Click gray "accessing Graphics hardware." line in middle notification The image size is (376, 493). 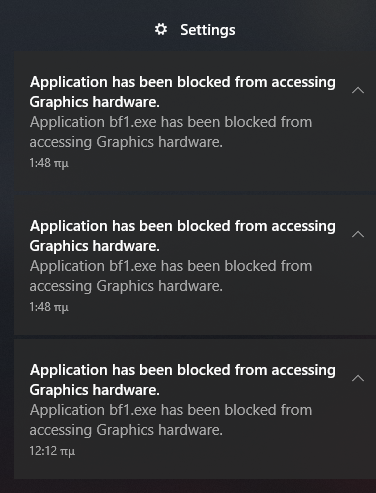point(126,286)
